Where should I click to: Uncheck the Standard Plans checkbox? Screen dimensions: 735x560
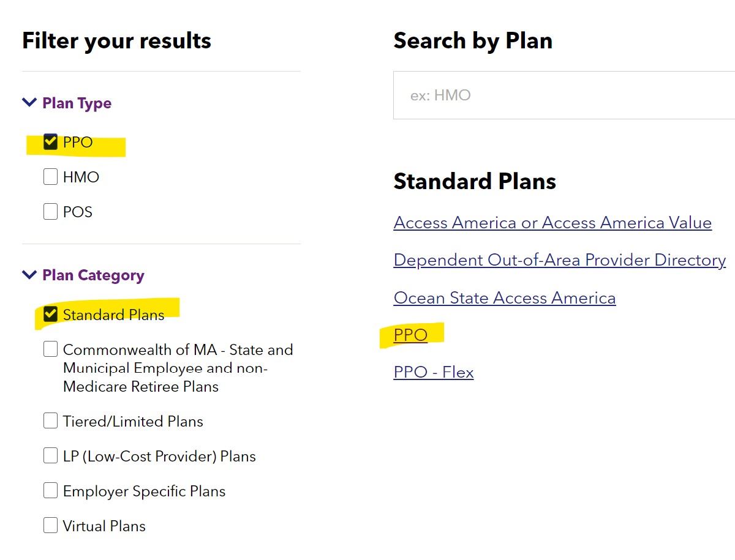(x=50, y=315)
